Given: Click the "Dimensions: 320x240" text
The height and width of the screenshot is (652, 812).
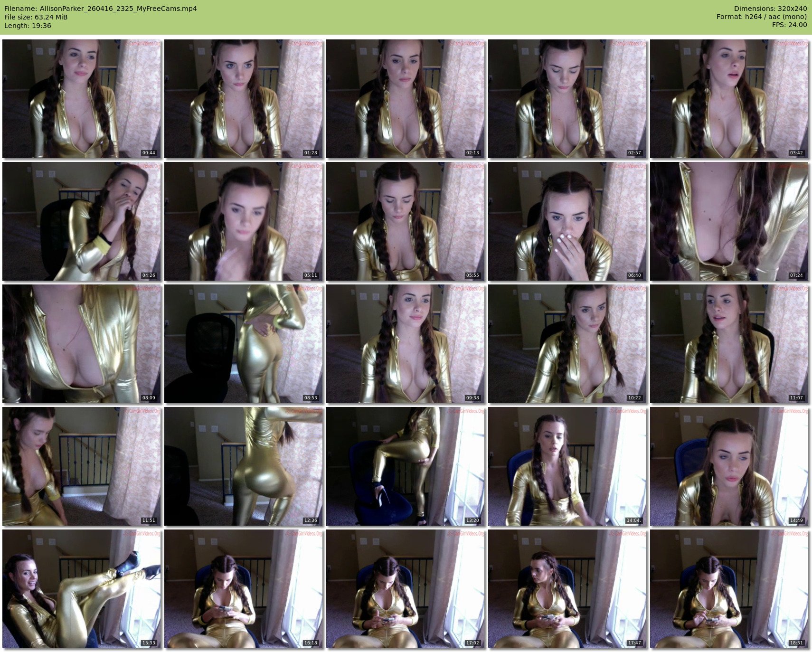Looking at the screenshot, I should click(770, 9).
